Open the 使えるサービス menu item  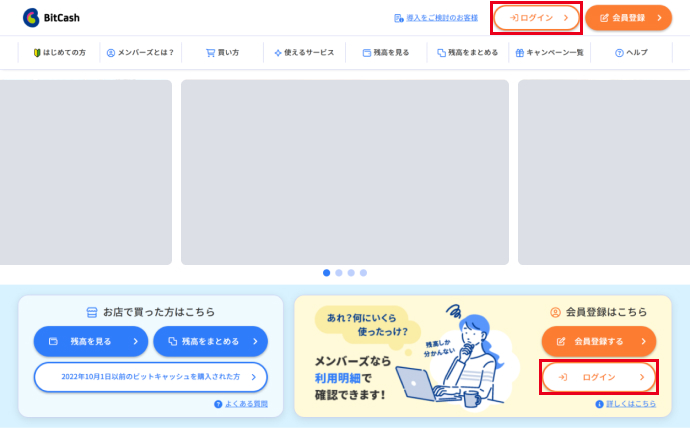pos(305,52)
